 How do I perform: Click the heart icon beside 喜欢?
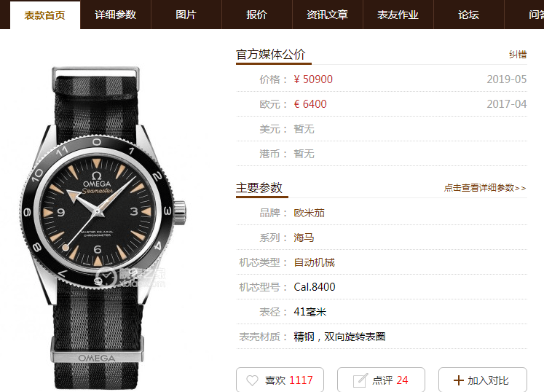tap(252, 380)
